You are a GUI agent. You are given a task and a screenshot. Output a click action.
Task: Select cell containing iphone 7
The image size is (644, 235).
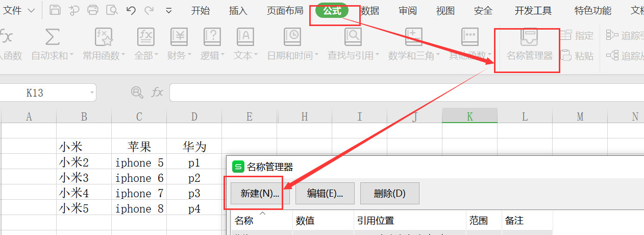tap(139, 193)
